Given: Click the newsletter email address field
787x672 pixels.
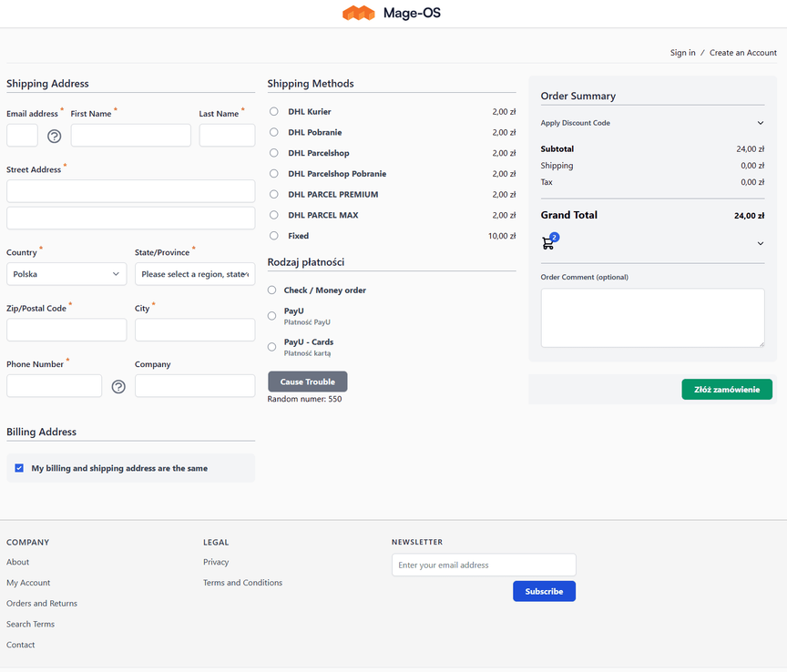Looking at the screenshot, I should point(484,565).
